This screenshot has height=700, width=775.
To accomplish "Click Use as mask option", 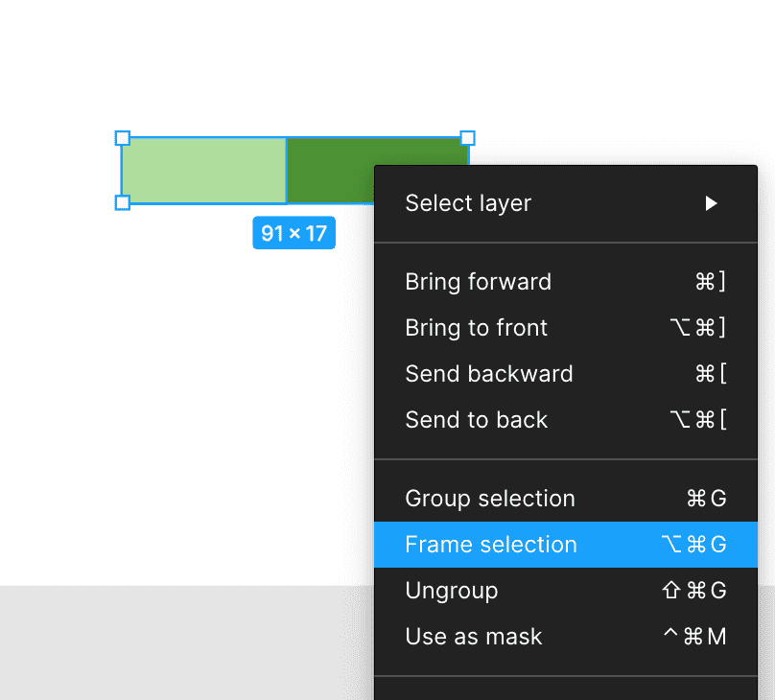I will [x=473, y=637].
